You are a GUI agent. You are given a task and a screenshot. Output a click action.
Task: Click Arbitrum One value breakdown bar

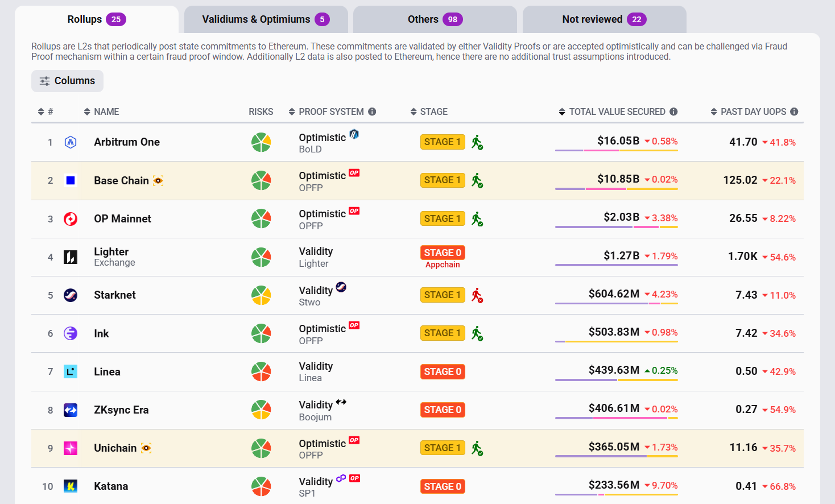tap(616, 151)
